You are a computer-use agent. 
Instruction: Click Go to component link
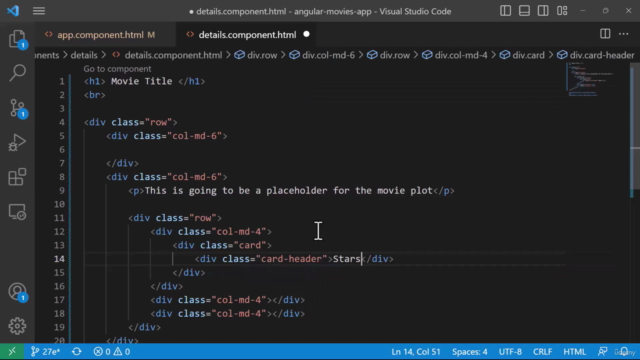(117, 69)
